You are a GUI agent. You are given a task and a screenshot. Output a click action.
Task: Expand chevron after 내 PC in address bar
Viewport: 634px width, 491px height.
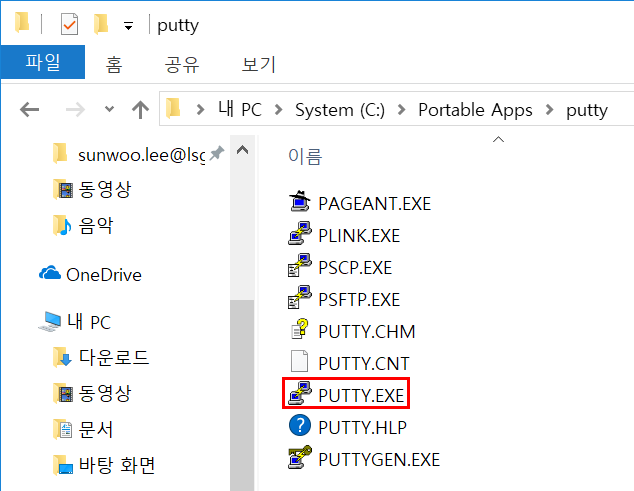point(278,109)
